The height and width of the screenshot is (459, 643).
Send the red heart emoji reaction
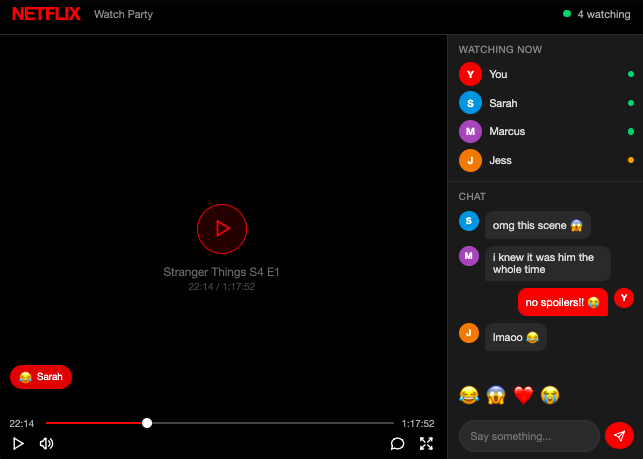[x=523, y=395]
